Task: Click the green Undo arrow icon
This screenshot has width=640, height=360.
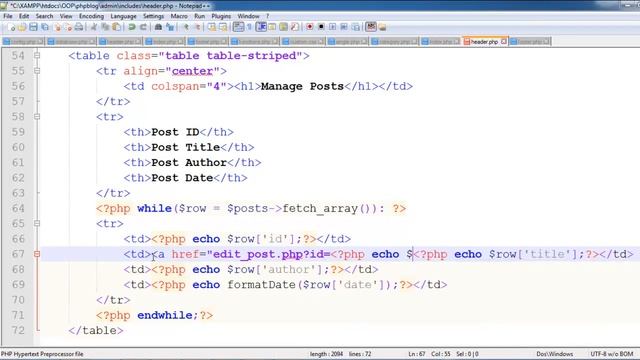Action: (132, 27)
